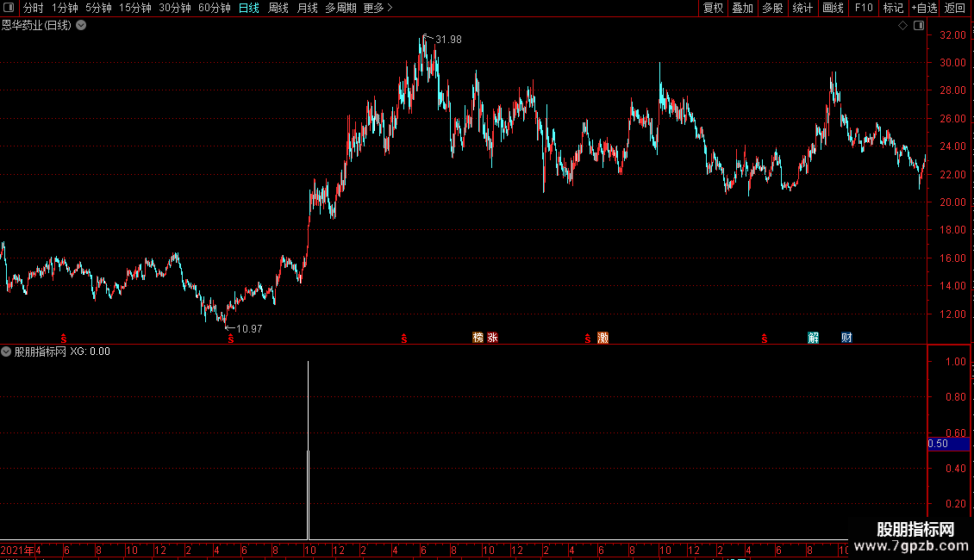Open the 统计 statistics tool
This screenshot has height=560, width=974.
pyautogui.click(x=802, y=8)
